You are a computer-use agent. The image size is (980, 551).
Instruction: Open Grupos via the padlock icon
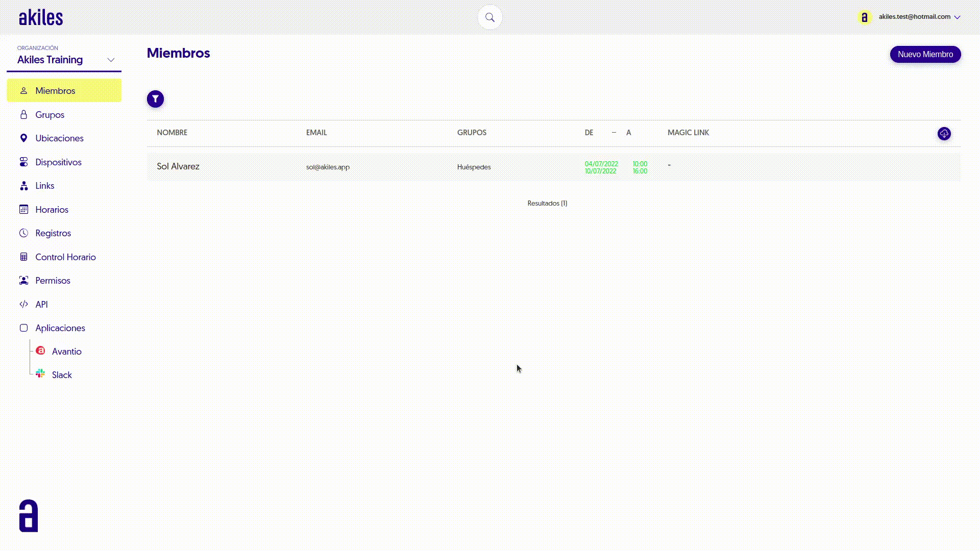click(x=23, y=114)
